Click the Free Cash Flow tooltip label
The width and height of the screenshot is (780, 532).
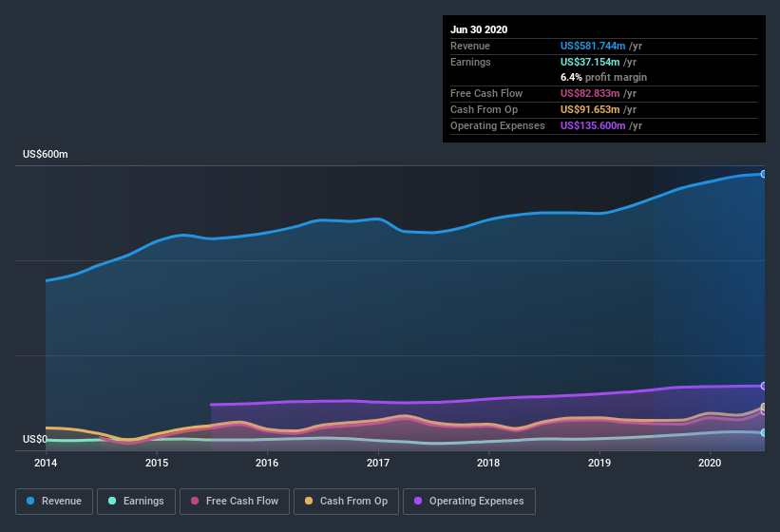pyautogui.click(x=486, y=93)
